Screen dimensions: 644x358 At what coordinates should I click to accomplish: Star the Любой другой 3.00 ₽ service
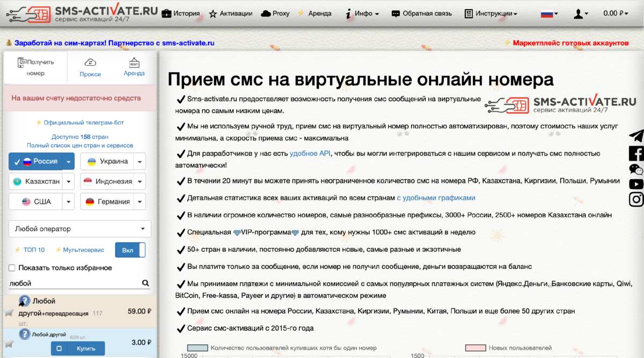click(x=9, y=342)
